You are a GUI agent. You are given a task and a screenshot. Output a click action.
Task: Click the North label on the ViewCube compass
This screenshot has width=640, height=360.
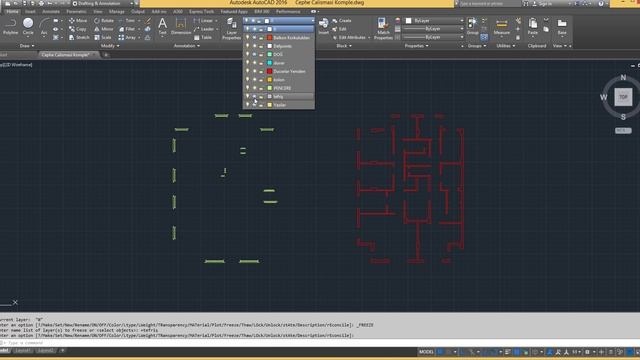point(623,77)
